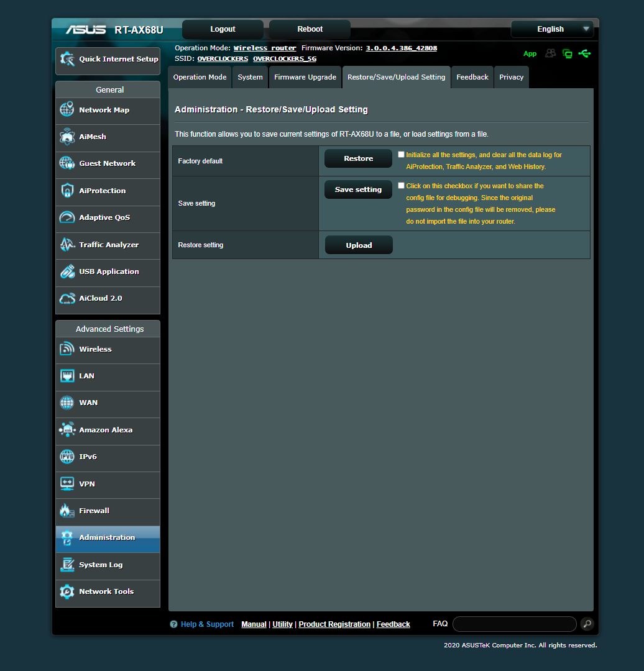This screenshot has width=644, height=671.
Task: Open AiProtection using its shield icon
Action: point(67,191)
